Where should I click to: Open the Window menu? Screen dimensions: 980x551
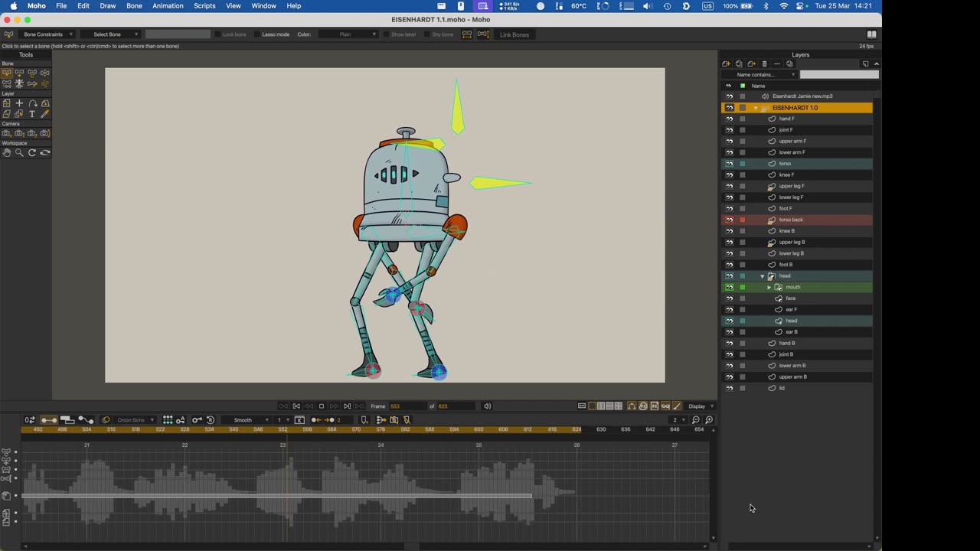click(263, 6)
